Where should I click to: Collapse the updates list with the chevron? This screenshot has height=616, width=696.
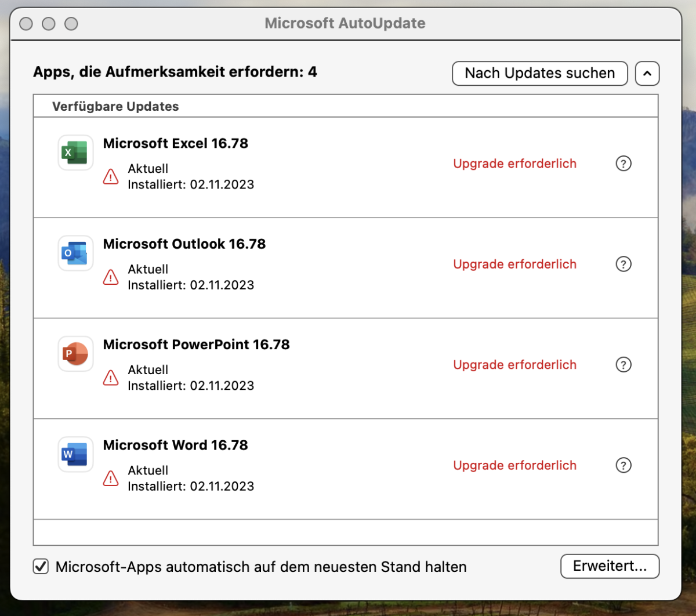(647, 73)
